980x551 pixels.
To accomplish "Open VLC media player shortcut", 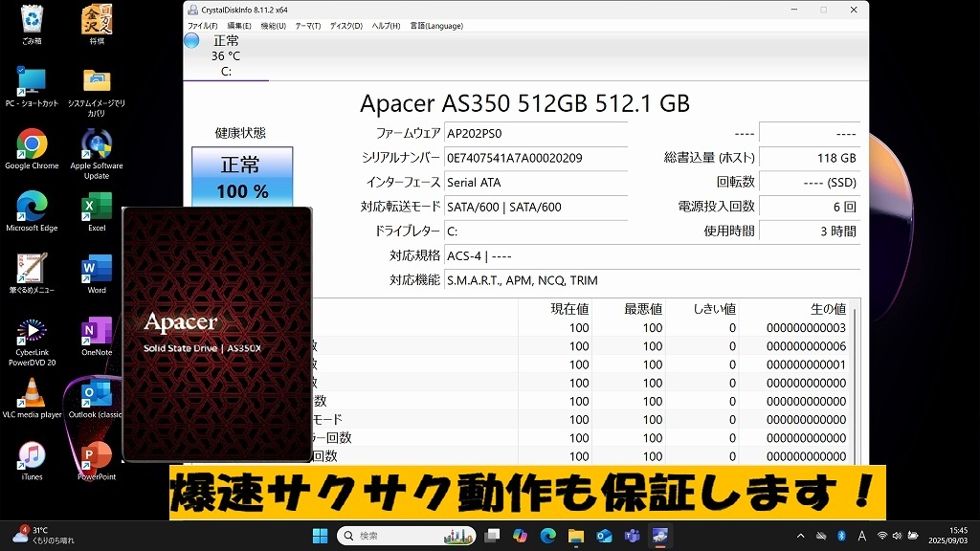I will (x=32, y=399).
